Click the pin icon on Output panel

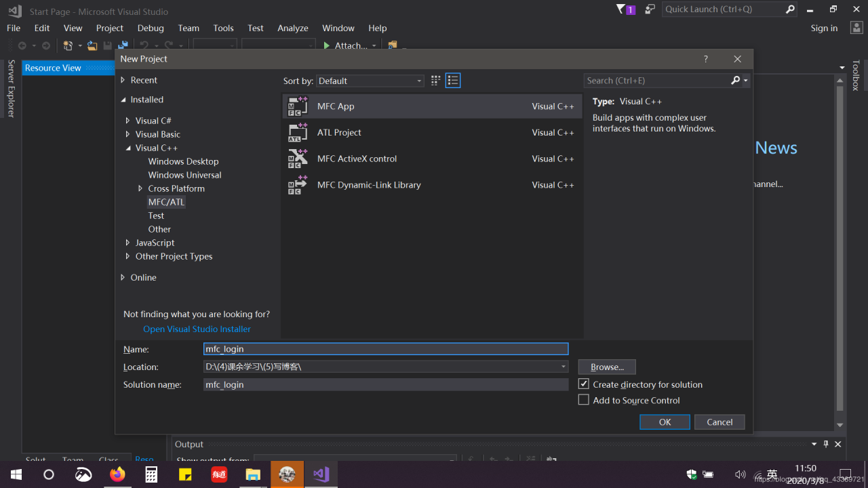point(826,444)
